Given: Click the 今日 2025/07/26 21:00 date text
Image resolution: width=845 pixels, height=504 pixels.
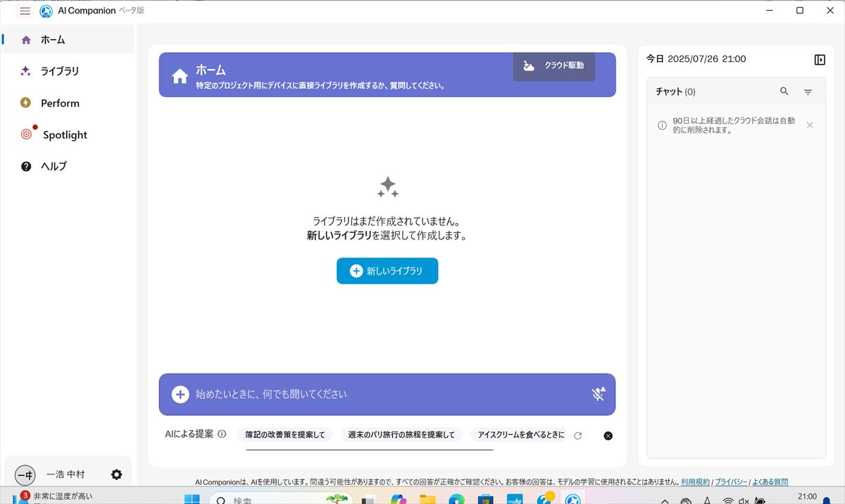Looking at the screenshot, I should pos(696,59).
